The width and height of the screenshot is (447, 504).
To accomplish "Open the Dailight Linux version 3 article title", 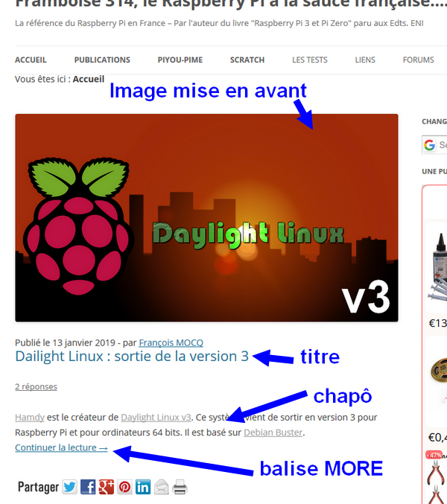I will (x=132, y=356).
